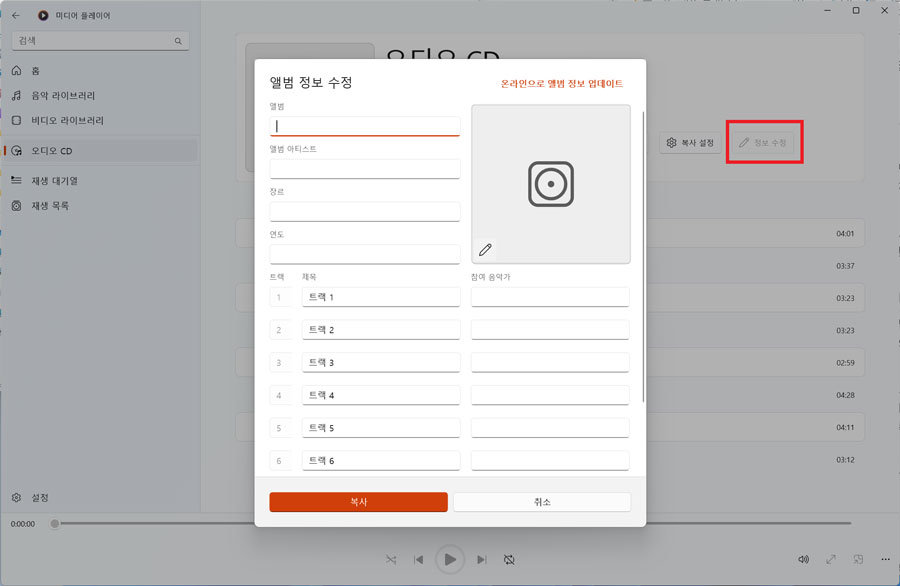Click the playback seek slider

point(450,523)
